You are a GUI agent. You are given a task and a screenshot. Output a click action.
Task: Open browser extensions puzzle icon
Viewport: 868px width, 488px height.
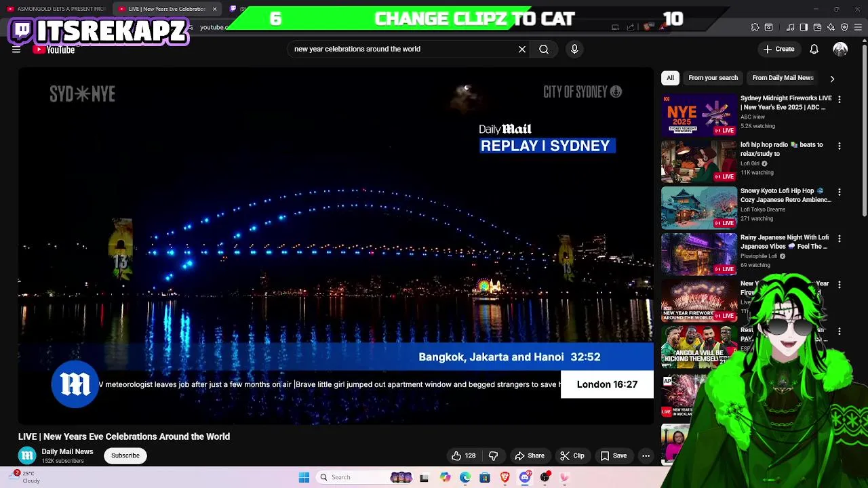pos(755,27)
